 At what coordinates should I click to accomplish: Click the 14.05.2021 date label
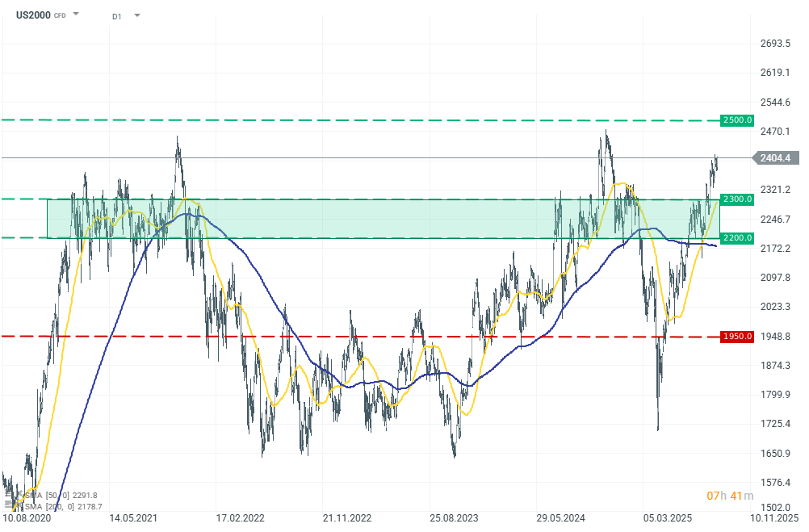click(134, 518)
